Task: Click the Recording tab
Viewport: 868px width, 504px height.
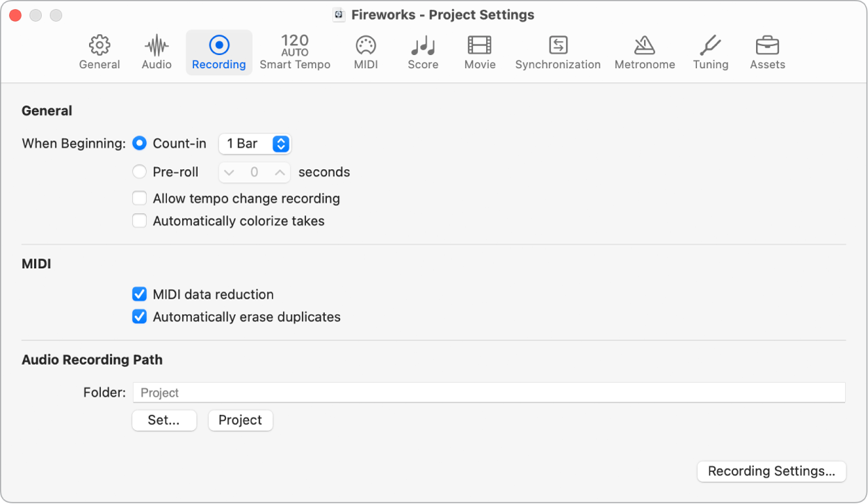Action: pyautogui.click(x=218, y=52)
